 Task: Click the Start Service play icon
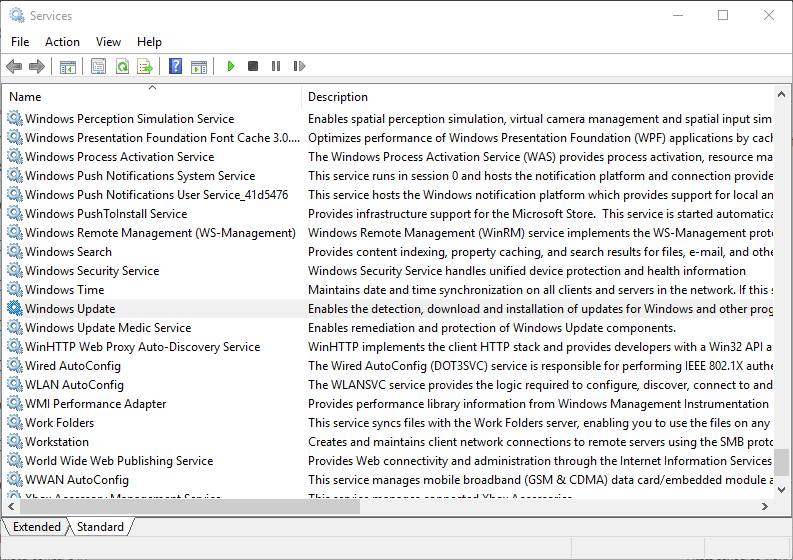click(231, 66)
